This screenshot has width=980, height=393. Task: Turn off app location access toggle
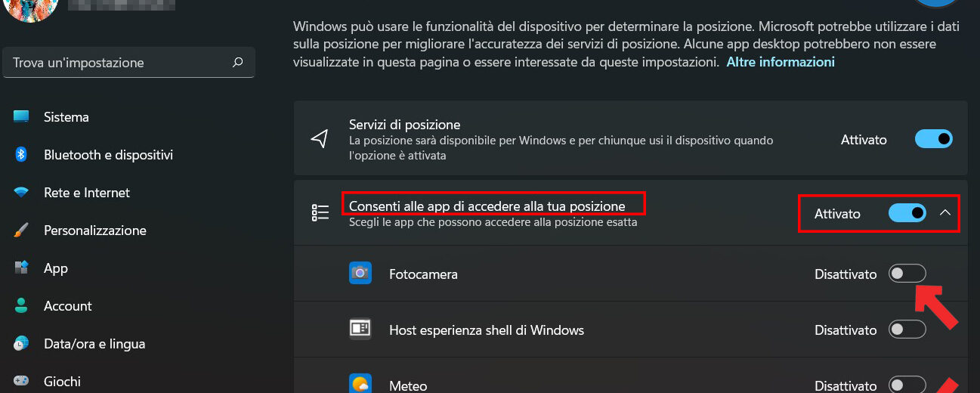click(907, 213)
